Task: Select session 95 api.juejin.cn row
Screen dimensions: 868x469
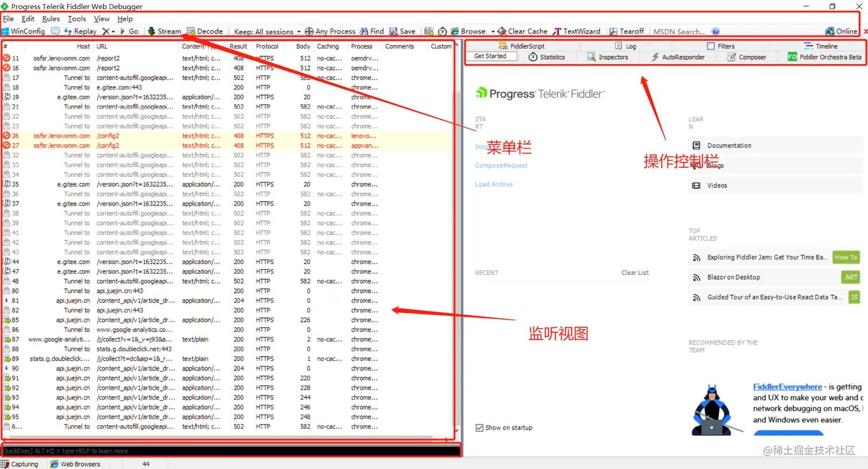Action: point(227,417)
